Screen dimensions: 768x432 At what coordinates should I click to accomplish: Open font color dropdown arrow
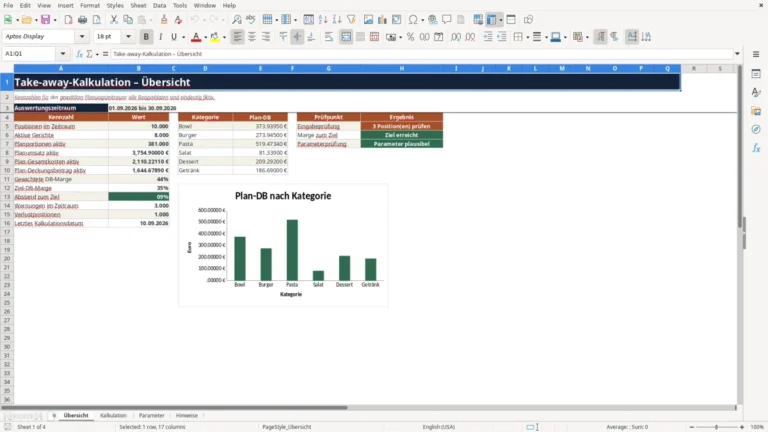(205, 37)
